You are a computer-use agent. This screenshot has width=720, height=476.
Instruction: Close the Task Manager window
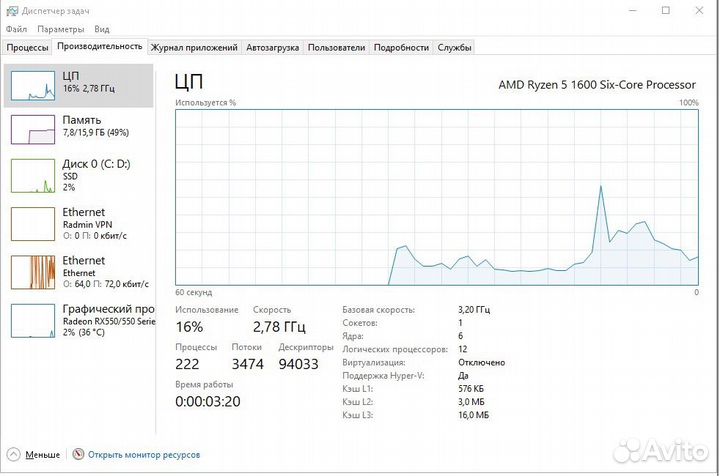point(699,11)
